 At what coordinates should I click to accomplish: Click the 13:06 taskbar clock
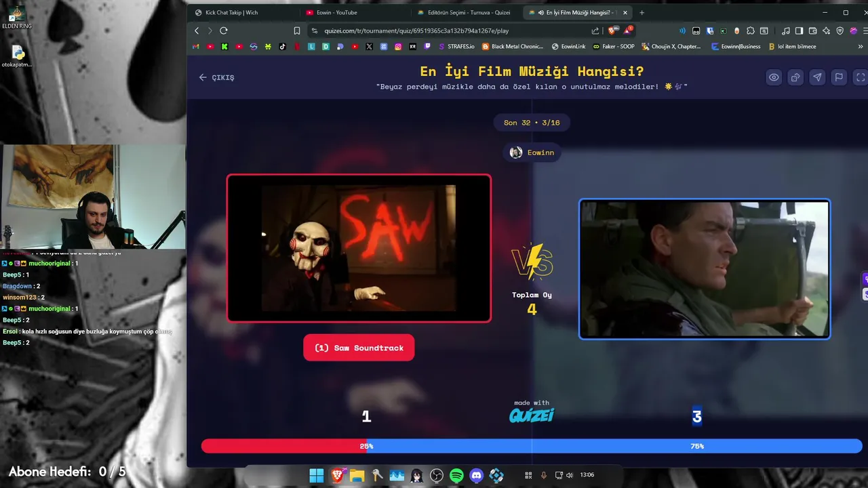coord(587,475)
